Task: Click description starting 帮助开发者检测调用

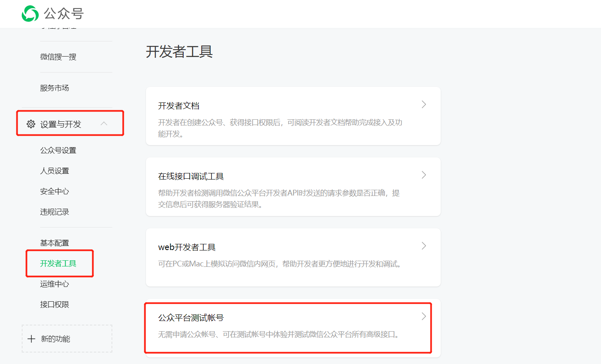Action: tap(279, 198)
